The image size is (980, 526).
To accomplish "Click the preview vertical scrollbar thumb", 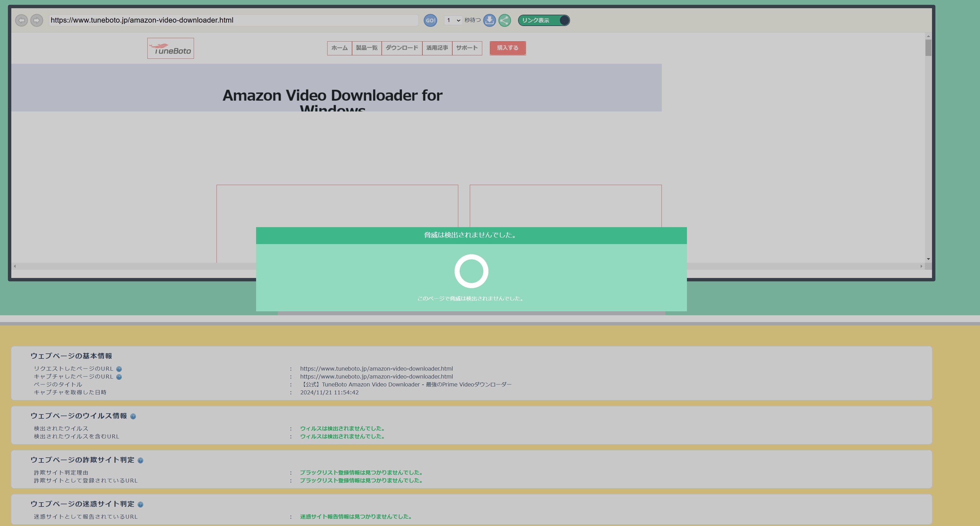I will [x=928, y=47].
